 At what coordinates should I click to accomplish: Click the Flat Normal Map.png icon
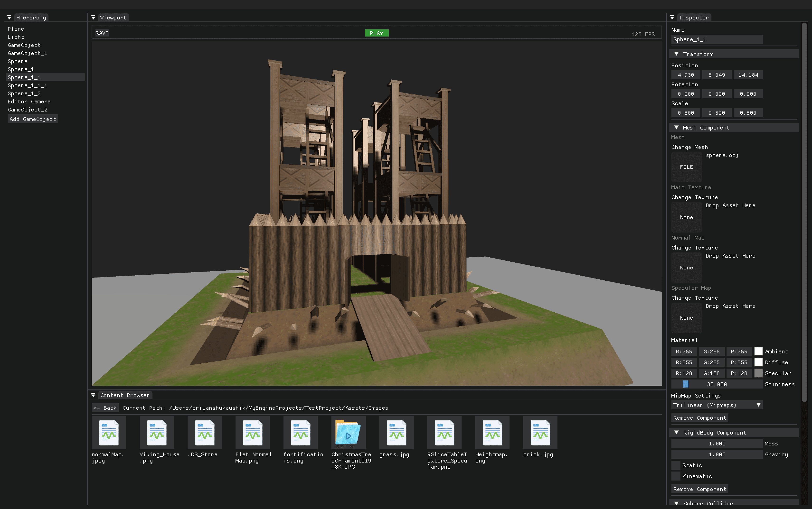click(x=252, y=433)
